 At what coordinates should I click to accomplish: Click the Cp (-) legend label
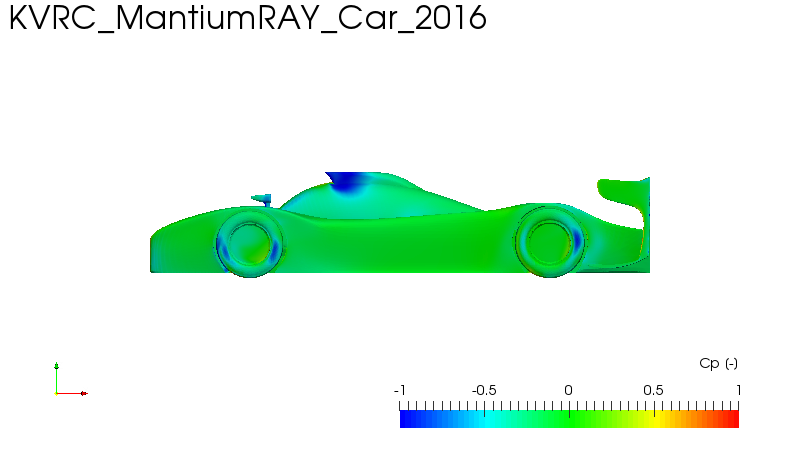718,363
